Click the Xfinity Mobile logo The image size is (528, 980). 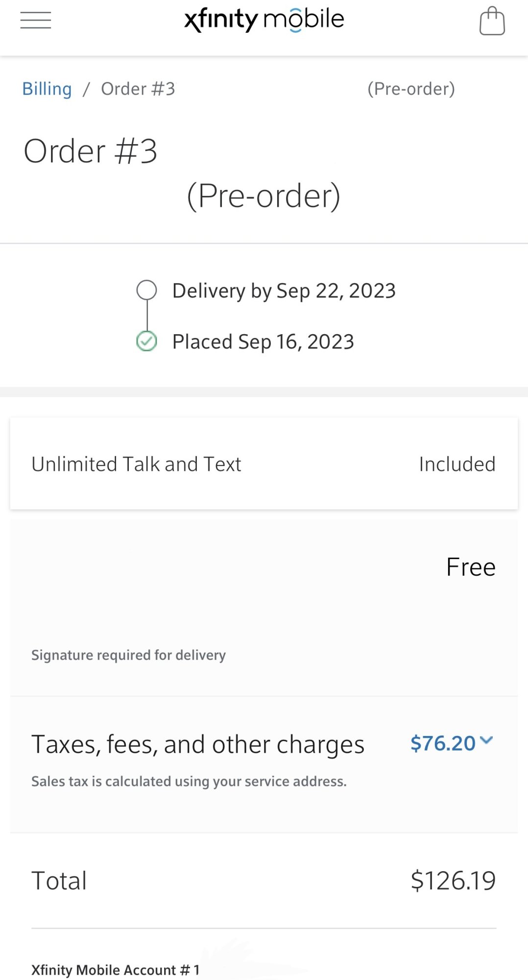click(264, 20)
